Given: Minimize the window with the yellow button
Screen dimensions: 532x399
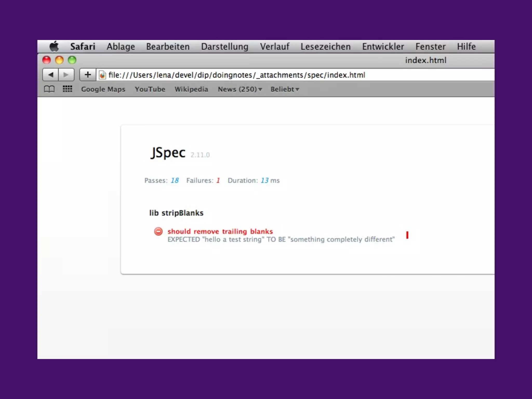Looking at the screenshot, I should click(x=59, y=60).
